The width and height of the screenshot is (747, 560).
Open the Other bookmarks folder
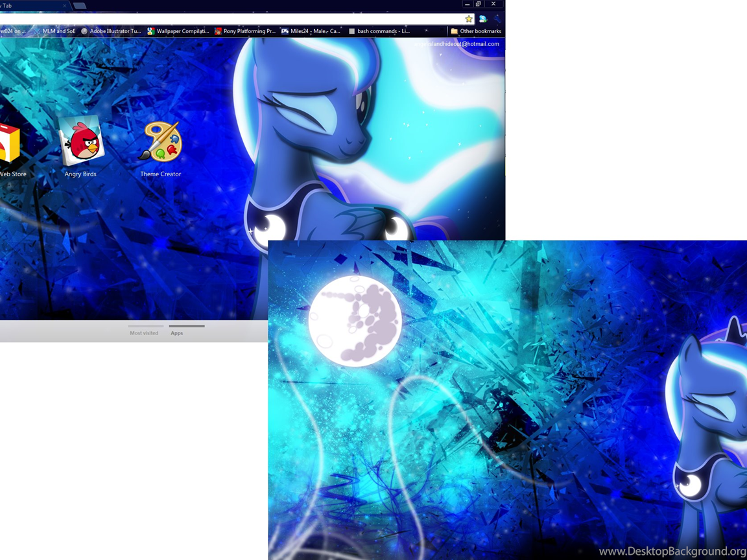(x=476, y=31)
